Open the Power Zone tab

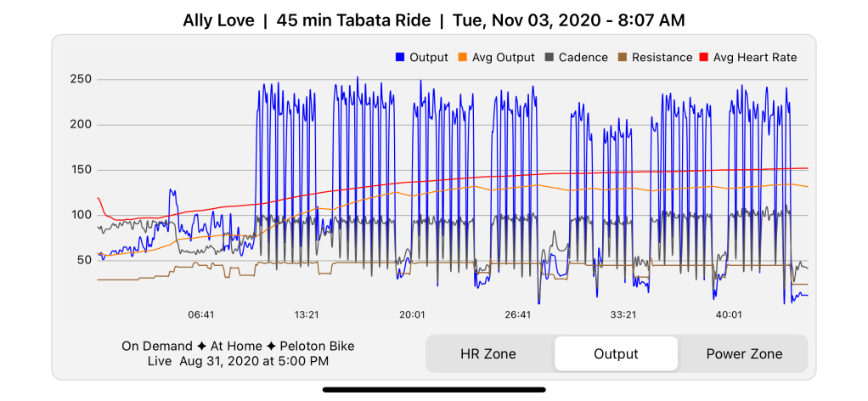pos(744,354)
